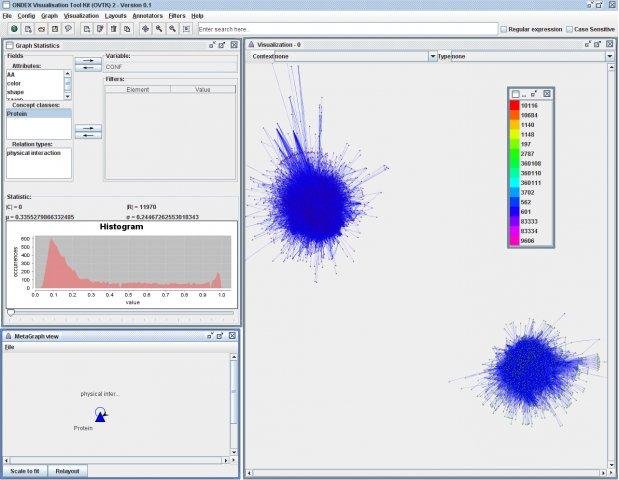
Task: Click the Scale to fit button
Action: coord(24,469)
